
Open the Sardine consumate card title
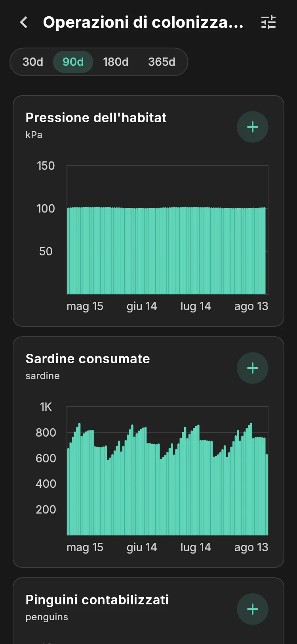click(x=88, y=358)
